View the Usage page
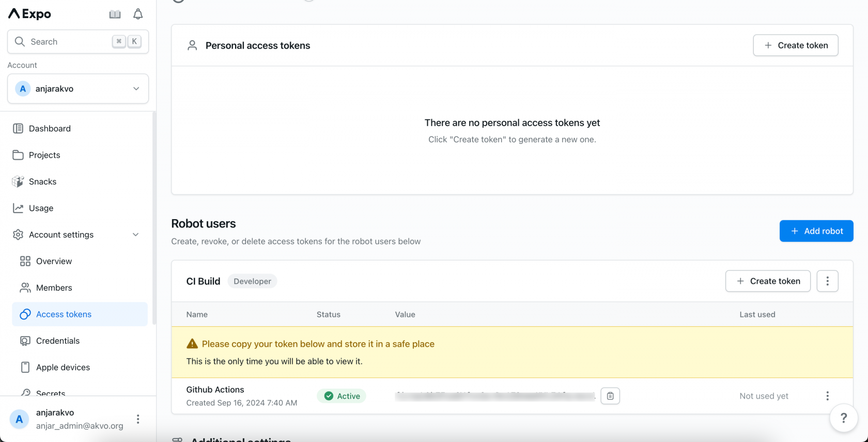Viewport: 868px width, 442px height. (41, 208)
